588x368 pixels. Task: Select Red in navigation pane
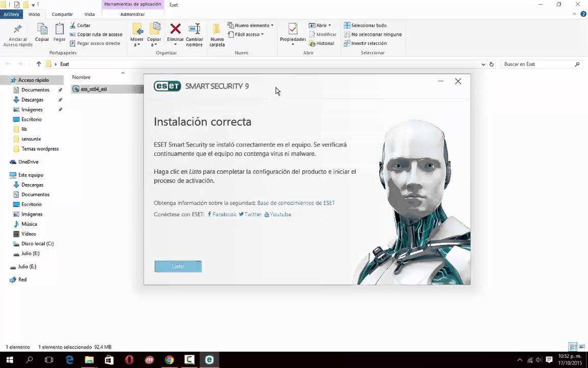[x=22, y=280]
